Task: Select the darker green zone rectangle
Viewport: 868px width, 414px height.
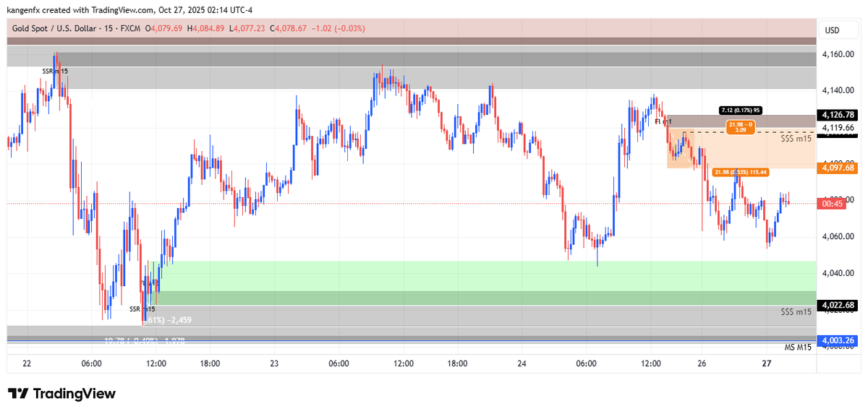Action: pyautogui.click(x=485, y=298)
